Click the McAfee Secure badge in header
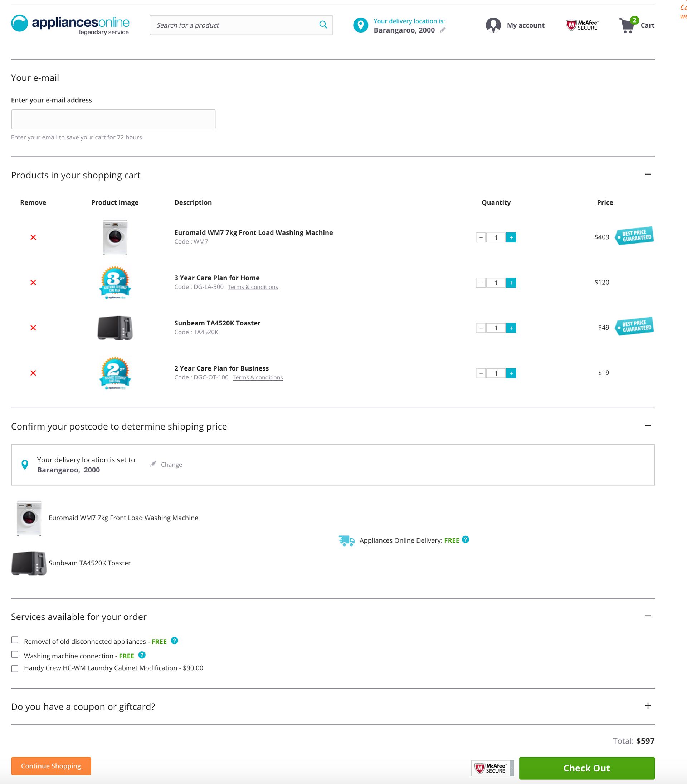This screenshot has height=784, width=687. pos(582,25)
